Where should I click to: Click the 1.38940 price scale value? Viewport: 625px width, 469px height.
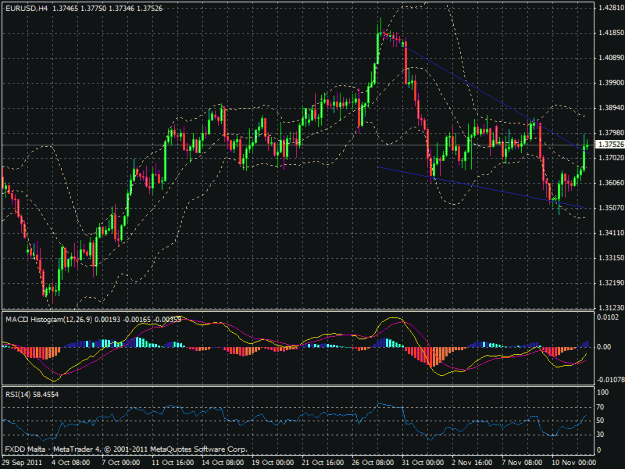[x=611, y=108]
